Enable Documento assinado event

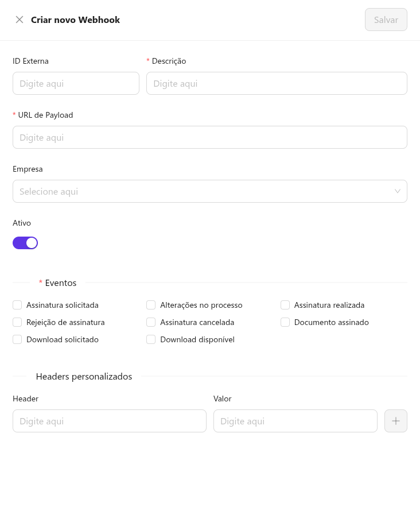285,322
